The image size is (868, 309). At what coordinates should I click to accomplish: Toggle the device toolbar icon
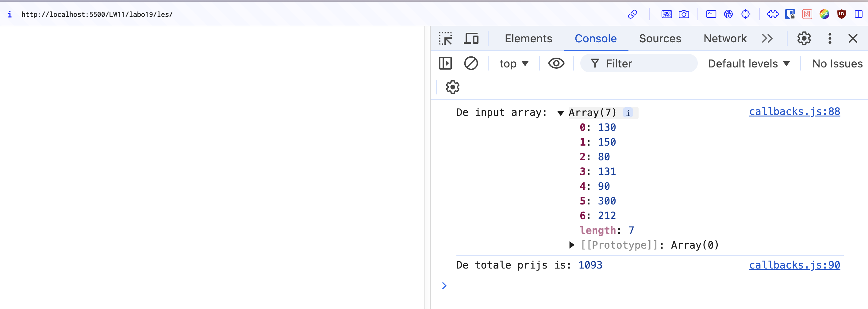(471, 39)
